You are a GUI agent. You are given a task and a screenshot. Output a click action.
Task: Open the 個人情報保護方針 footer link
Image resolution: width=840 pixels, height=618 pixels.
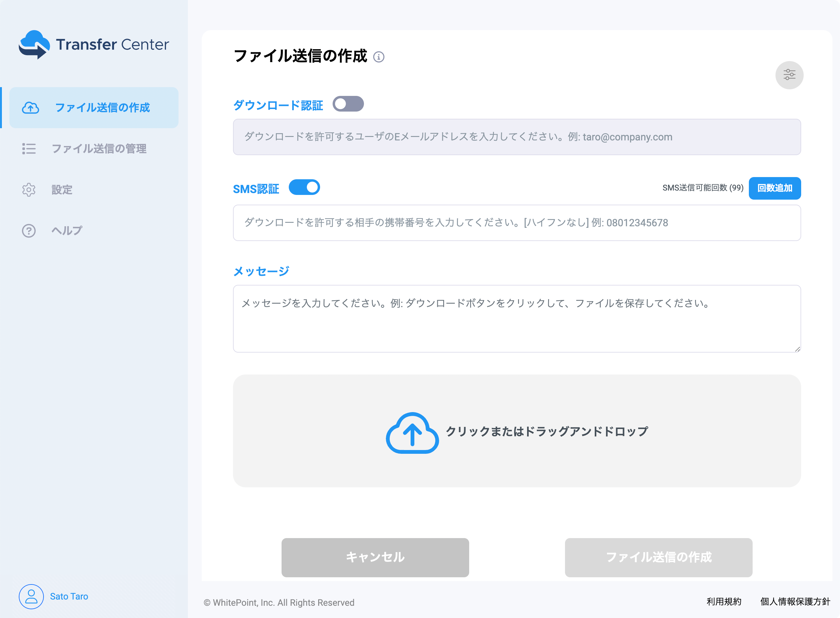795,601
